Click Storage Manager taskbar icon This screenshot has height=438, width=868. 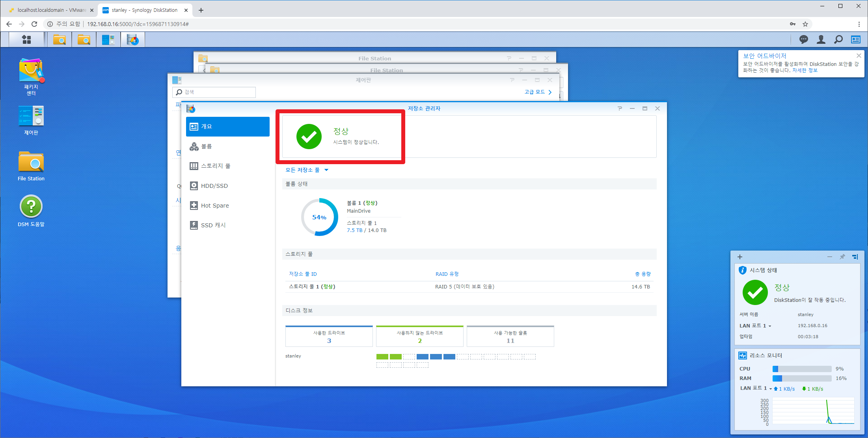[x=133, y=39]
